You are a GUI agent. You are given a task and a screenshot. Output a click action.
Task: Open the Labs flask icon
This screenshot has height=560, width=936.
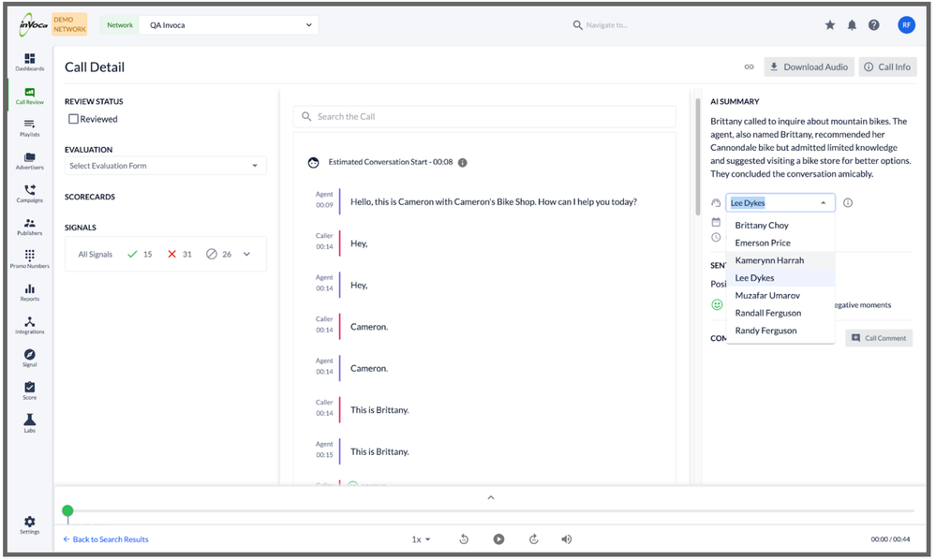coord(29,423)
